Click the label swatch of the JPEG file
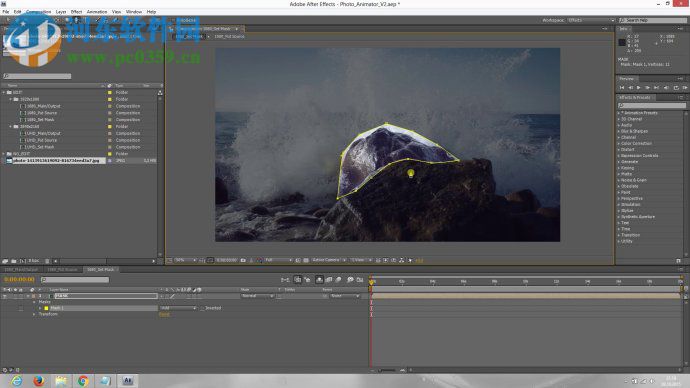 (110, 161)
